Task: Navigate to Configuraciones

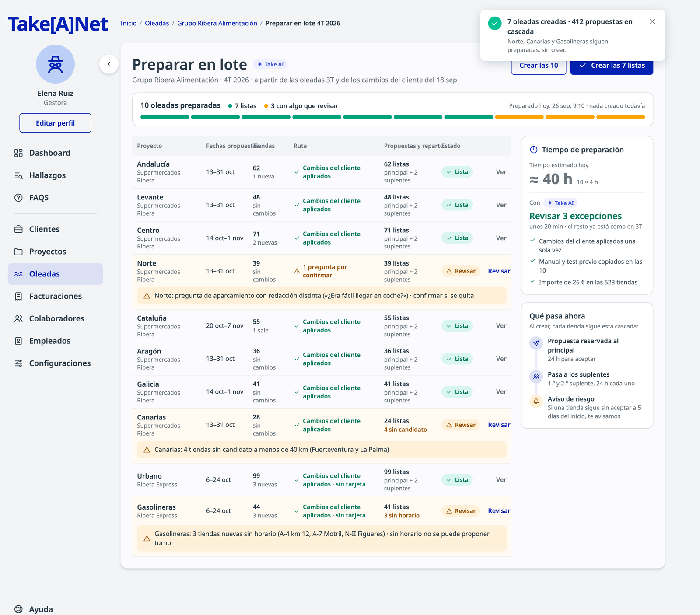Action: click(x=56, y=363)
